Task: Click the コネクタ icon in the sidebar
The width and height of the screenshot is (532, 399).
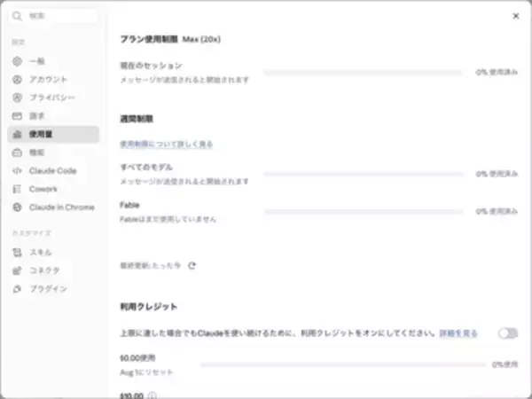Action: [17, 270]
